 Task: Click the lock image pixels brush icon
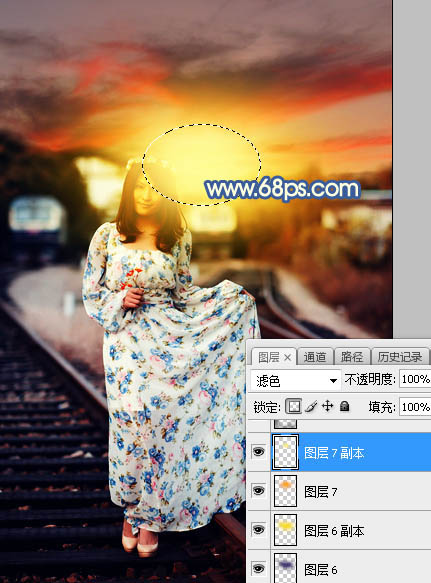click(x=311, y=407)
